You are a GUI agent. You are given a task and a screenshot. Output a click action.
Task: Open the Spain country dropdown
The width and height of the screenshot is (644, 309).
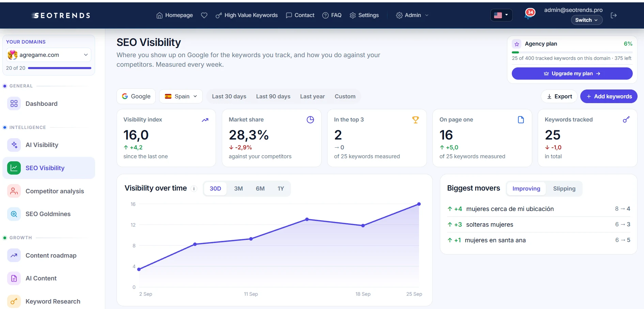click(x=181, y=96)
